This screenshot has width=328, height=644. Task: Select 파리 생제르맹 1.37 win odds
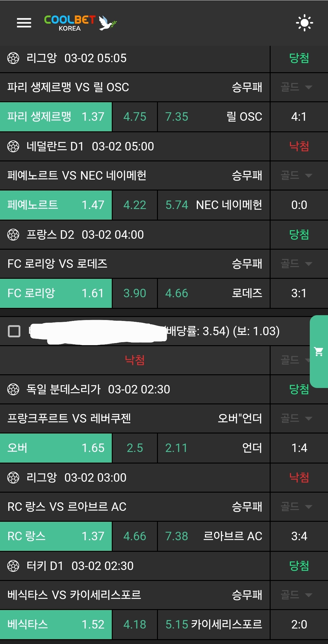tap(56, 117)
